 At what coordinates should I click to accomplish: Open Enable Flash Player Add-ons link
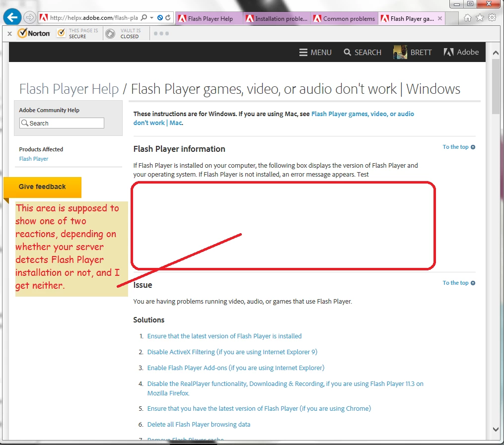click(x=235, y=368)
